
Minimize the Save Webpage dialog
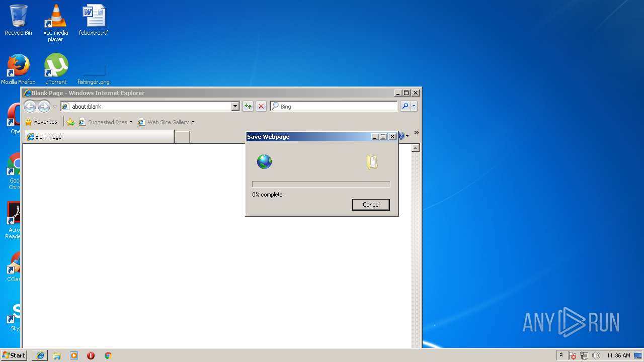coord(375,137)
